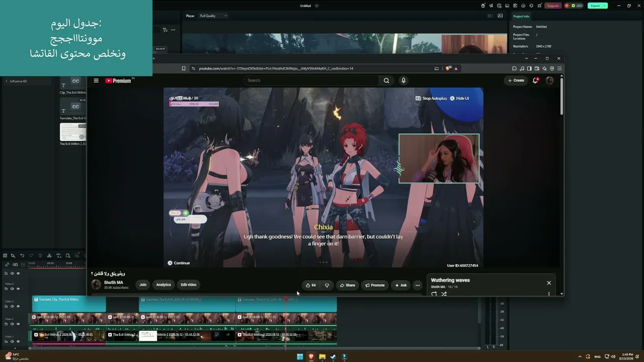This screenshot has width=644, height=362.
Task: Focus the YouTube Search field
Action: point(312,80)
